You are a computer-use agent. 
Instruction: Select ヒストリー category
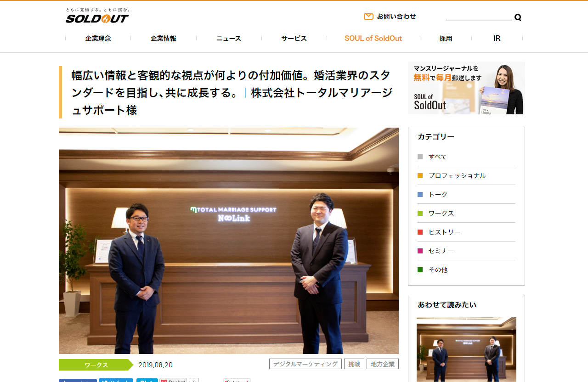tap(444, 232)
